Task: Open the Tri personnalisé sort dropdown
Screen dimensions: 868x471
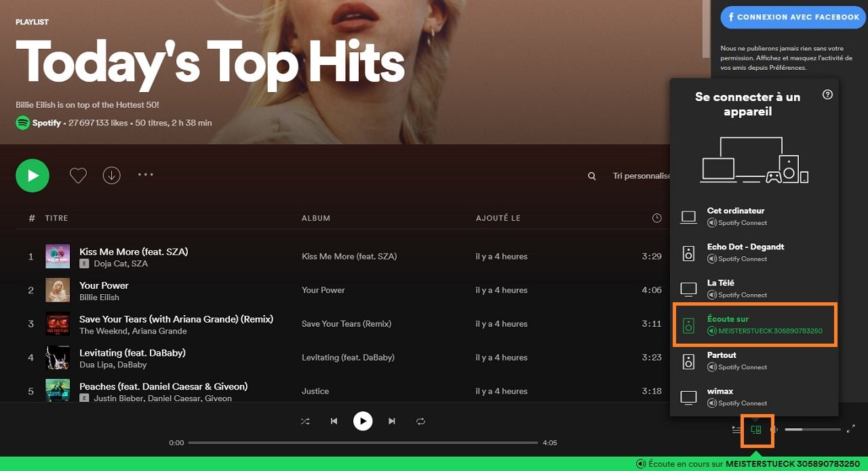Action: [x=642, y=176]
